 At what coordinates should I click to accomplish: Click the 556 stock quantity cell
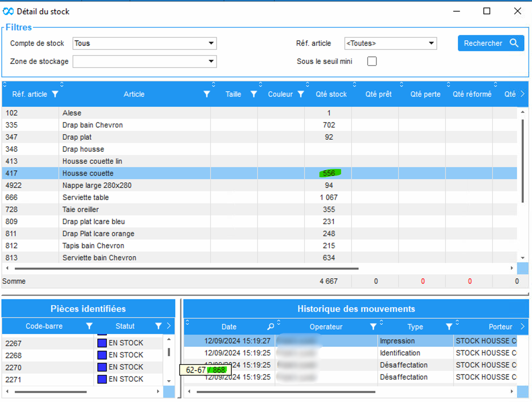329,173
